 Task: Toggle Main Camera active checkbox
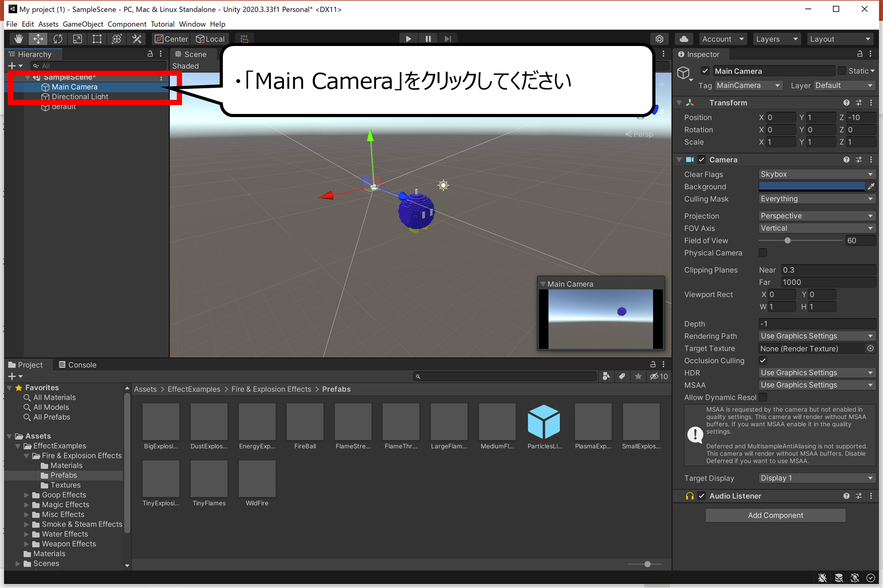tap(705, 71)
